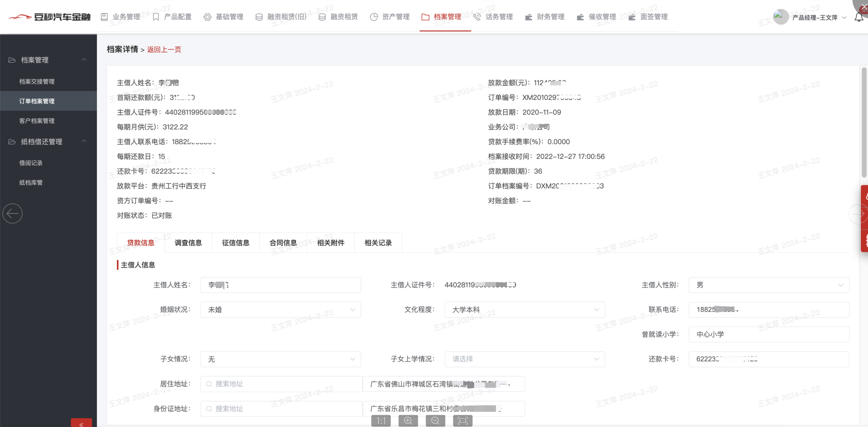The width and height of the screenshot is (868, 427).
Task: Click the zoom in magnifier icon
Action: point(408,421)
